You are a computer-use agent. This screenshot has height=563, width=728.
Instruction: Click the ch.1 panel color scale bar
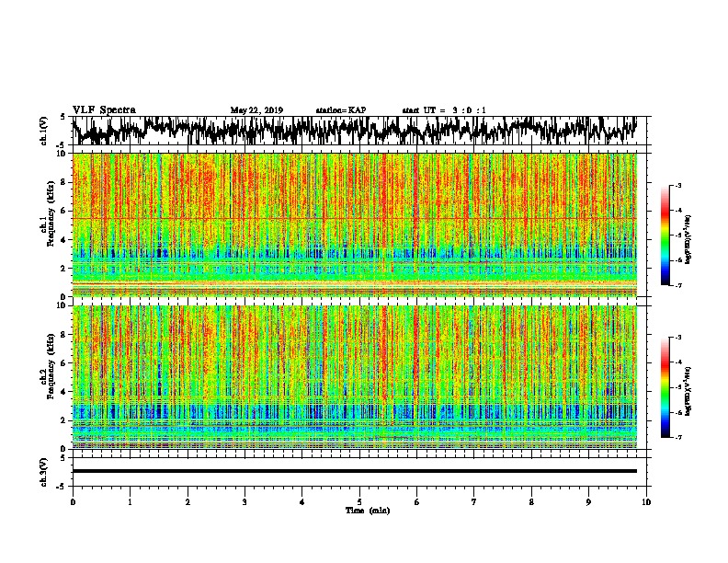(665, 236)
